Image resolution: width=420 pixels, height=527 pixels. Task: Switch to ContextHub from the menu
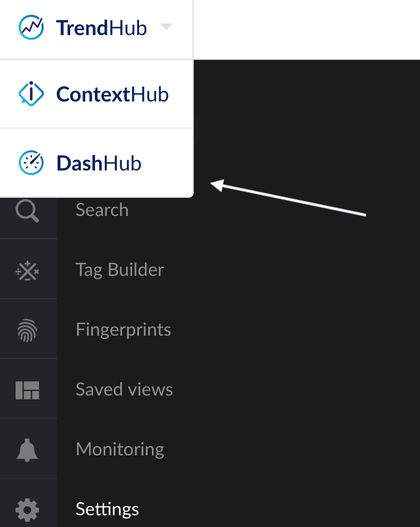point(111,94)
